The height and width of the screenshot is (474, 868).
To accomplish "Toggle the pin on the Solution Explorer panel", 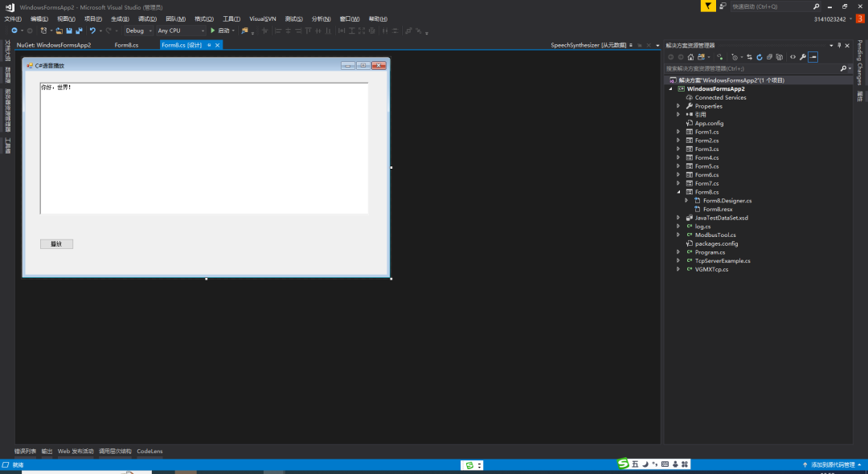I will click(839, 45).
